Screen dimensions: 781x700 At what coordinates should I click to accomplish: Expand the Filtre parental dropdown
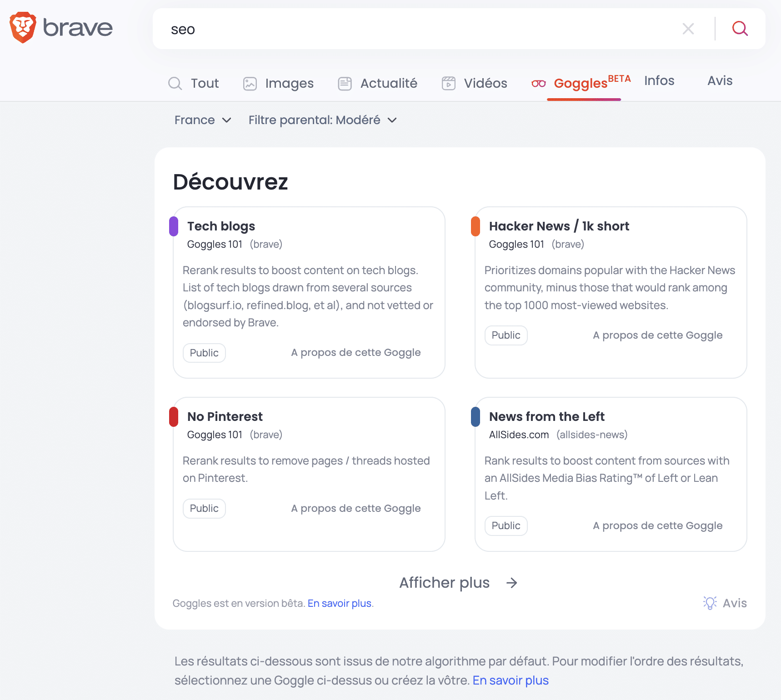[x=322, y=120]
